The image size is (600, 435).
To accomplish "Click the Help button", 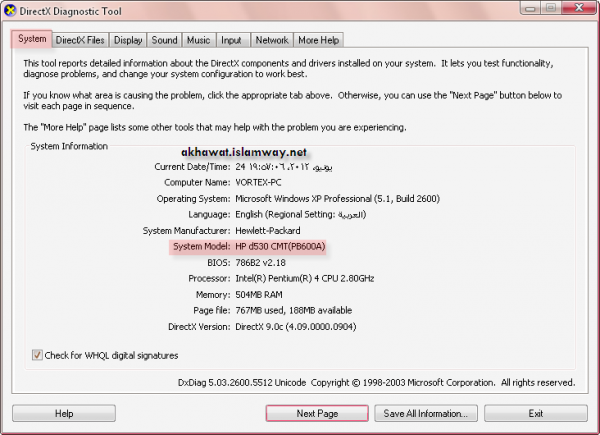I will [x=64, y=414].
